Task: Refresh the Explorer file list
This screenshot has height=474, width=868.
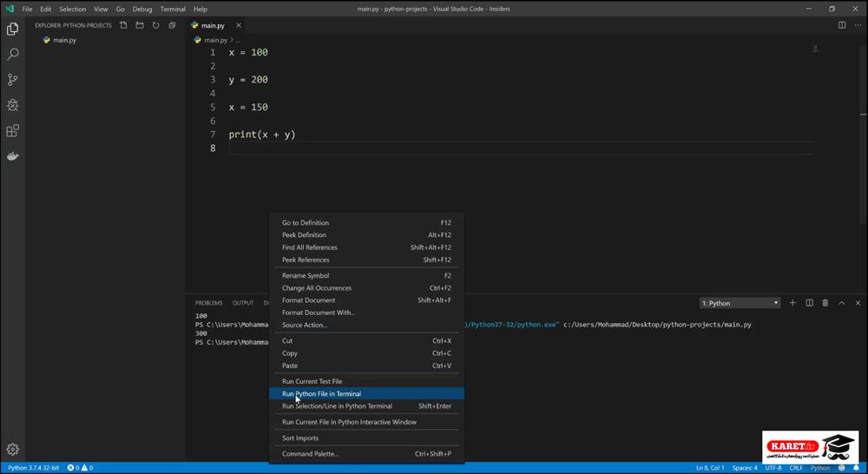Action: pos(155,25)
